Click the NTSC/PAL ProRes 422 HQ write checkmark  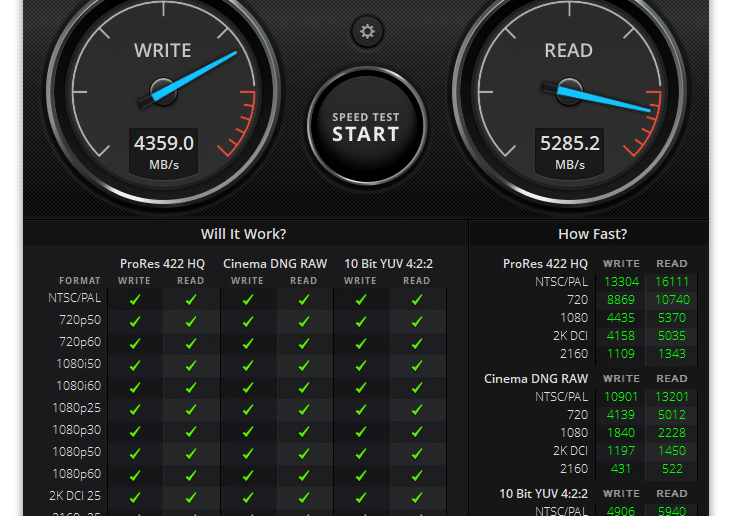135,299
